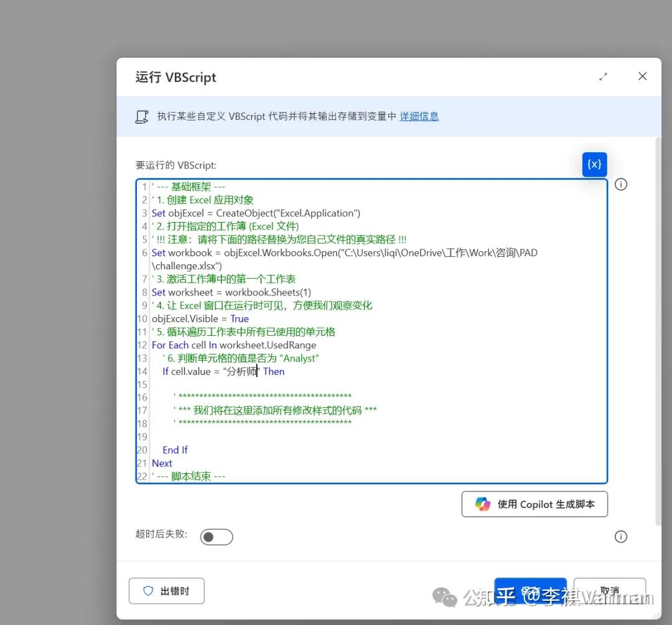Screen dimensions: 672x625
Task: Close the 运行 VBScript dialog
Action: [x=642, y=76]
